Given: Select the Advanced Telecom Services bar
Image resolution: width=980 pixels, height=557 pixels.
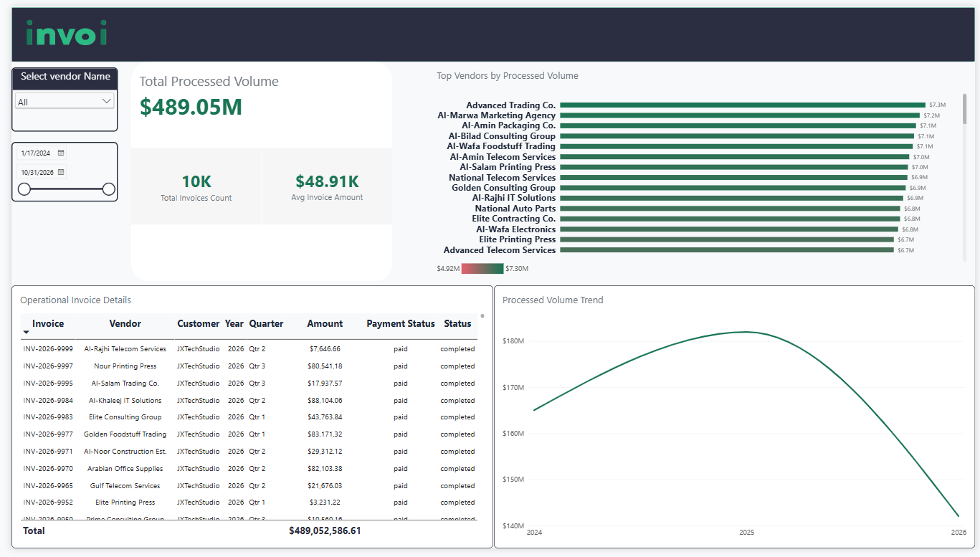Looking at the screenshot, I should point(727,250).
